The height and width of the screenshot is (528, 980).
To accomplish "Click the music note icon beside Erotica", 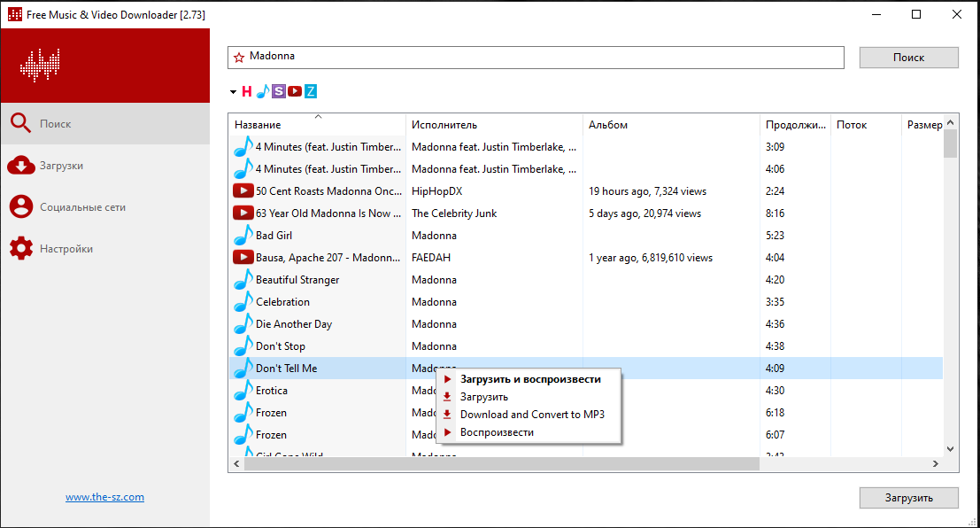I will point(243,391).
